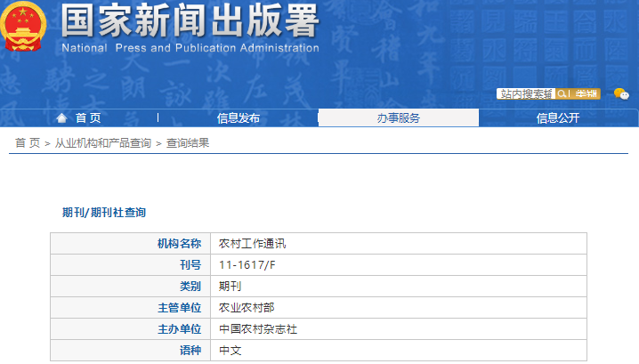Click the 国家新闻出版署 site title
The width and height of the screenshot is (639, 364).
pyautogui.click(x=190, y=20)
